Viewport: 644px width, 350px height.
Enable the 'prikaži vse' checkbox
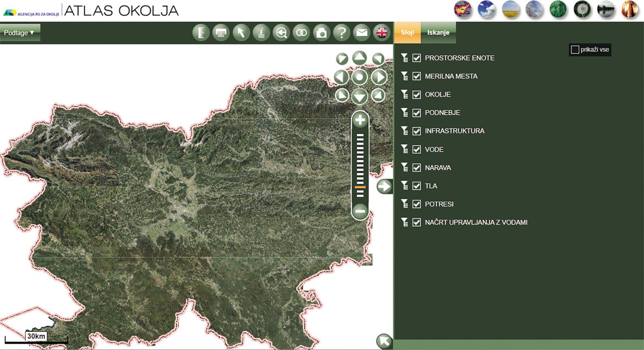tap(575, 49)
